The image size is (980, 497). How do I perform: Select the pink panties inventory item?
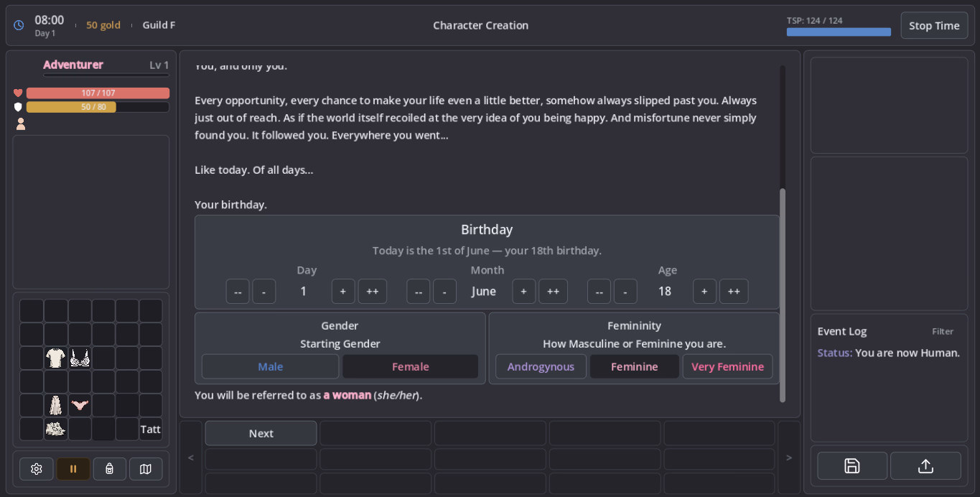tap(80, 405)
